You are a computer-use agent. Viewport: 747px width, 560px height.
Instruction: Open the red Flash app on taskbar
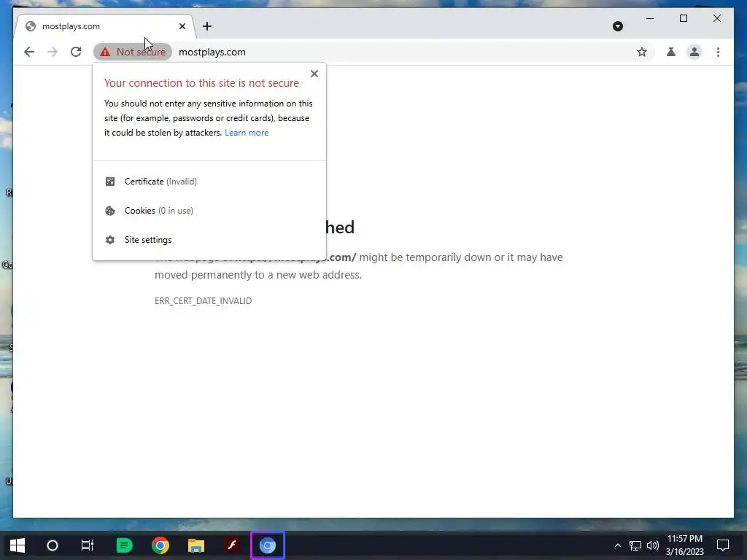coord(232,545)
